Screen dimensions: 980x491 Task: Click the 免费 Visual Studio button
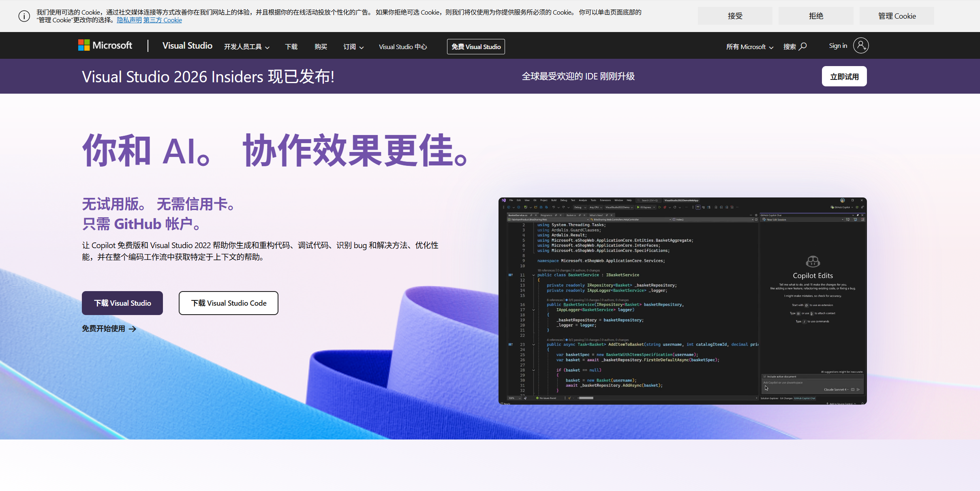click(x=475, y=46)
